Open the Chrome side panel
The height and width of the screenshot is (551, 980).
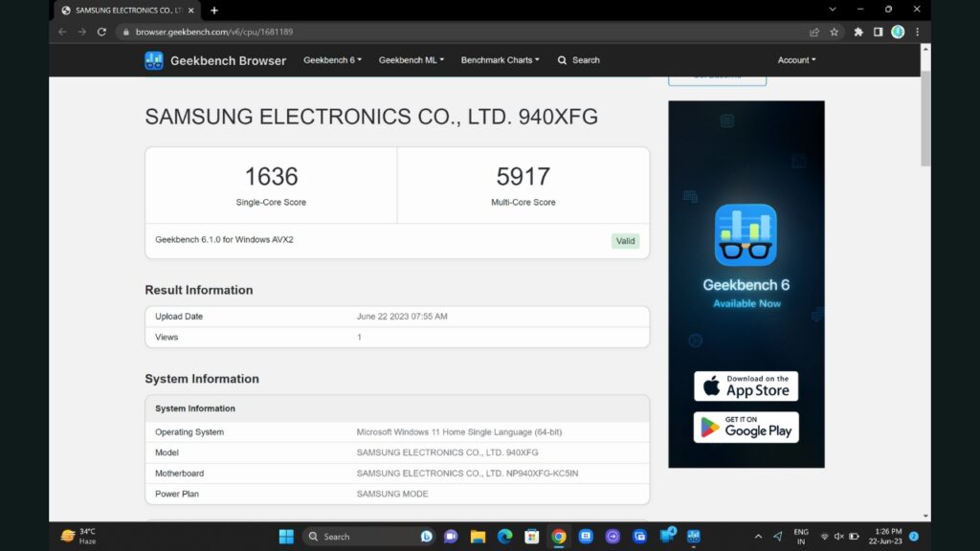tap(879, 32)
